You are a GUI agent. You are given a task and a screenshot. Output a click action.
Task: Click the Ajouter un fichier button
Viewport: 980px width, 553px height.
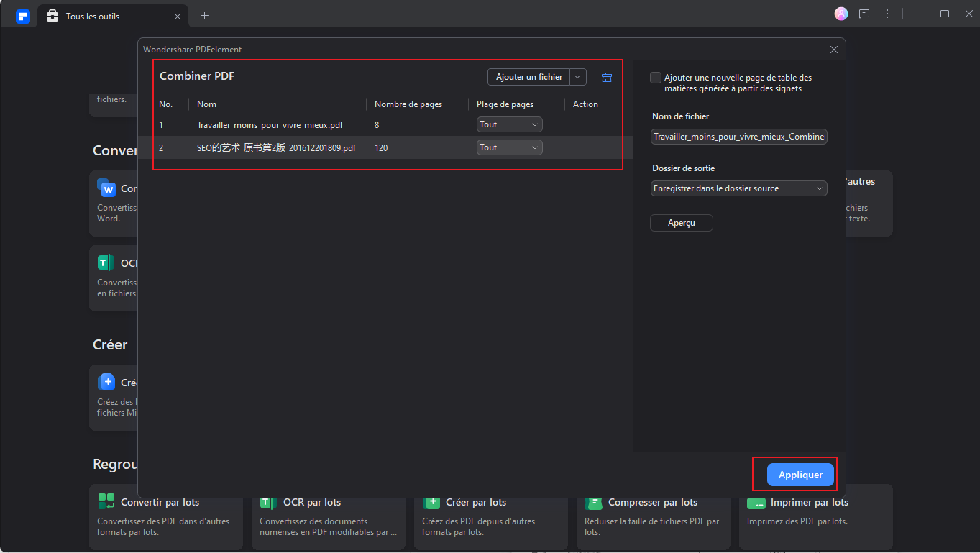coord(529,77)
